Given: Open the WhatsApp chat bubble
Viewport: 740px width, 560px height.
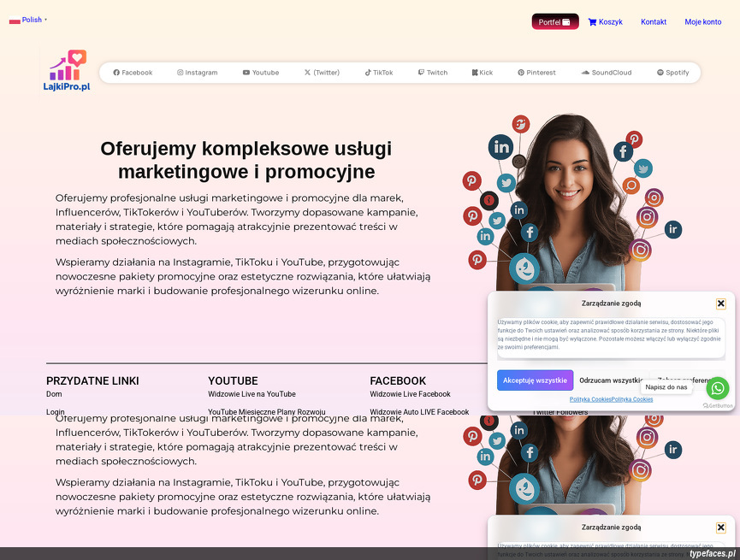Looking at the screenshot, I should point(718,388).
